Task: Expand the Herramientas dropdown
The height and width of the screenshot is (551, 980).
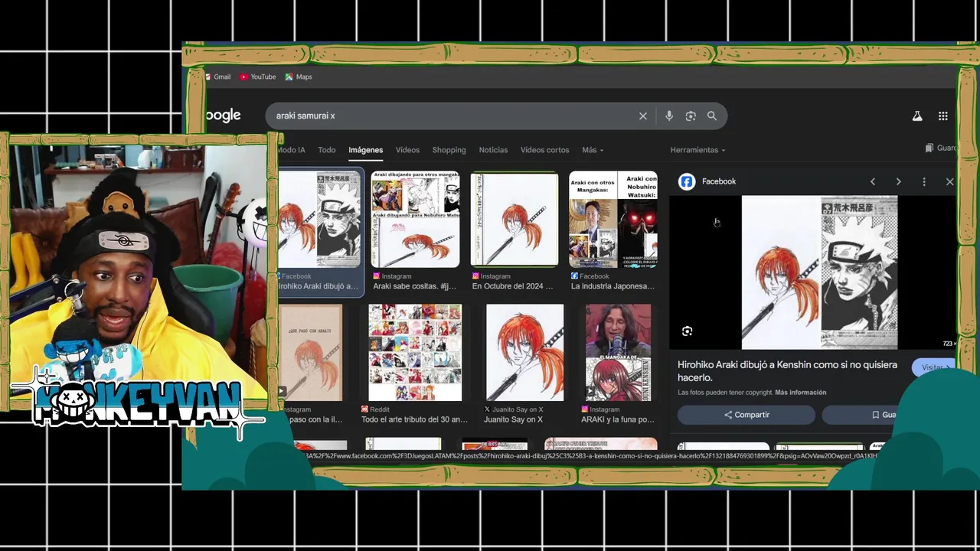Action: click(x=697, y=150)
